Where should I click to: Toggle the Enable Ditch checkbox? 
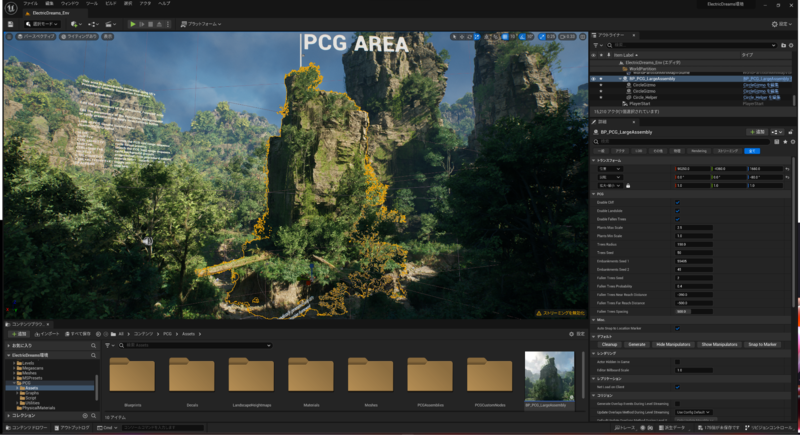[677, 203]
